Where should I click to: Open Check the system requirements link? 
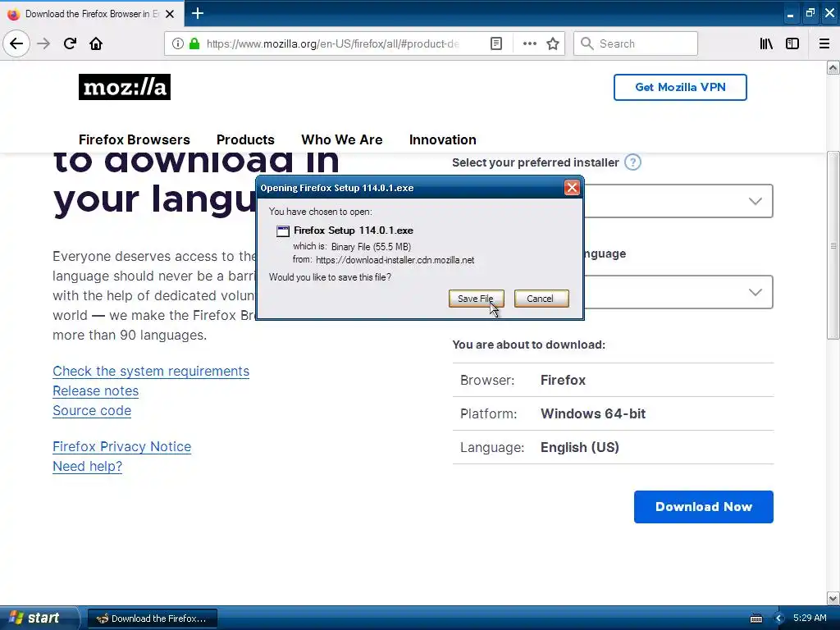pyautogui.click(x=151, y=372)
